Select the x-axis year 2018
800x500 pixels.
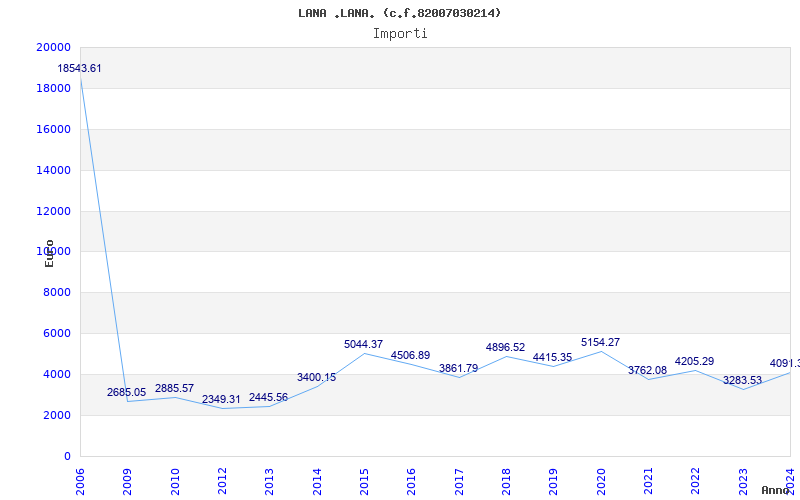coord(506,482)
